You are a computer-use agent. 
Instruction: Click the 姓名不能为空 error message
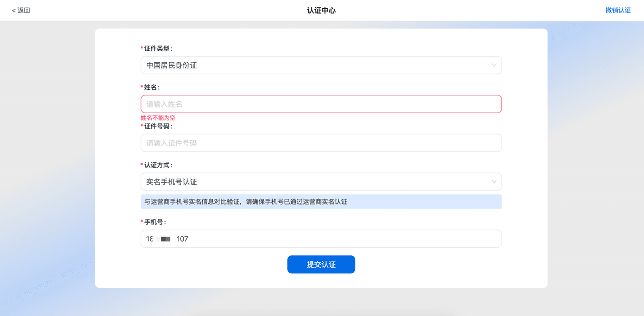[x=158, y=118]
